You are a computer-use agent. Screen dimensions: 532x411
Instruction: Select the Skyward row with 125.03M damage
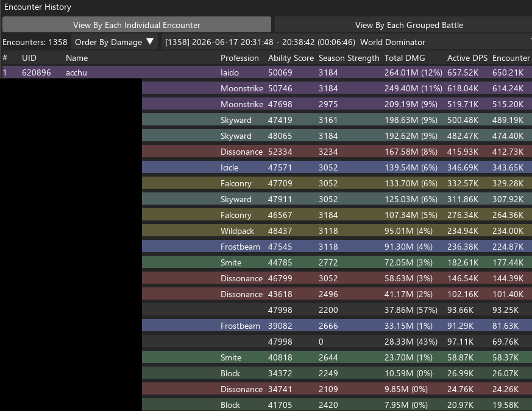337,199
